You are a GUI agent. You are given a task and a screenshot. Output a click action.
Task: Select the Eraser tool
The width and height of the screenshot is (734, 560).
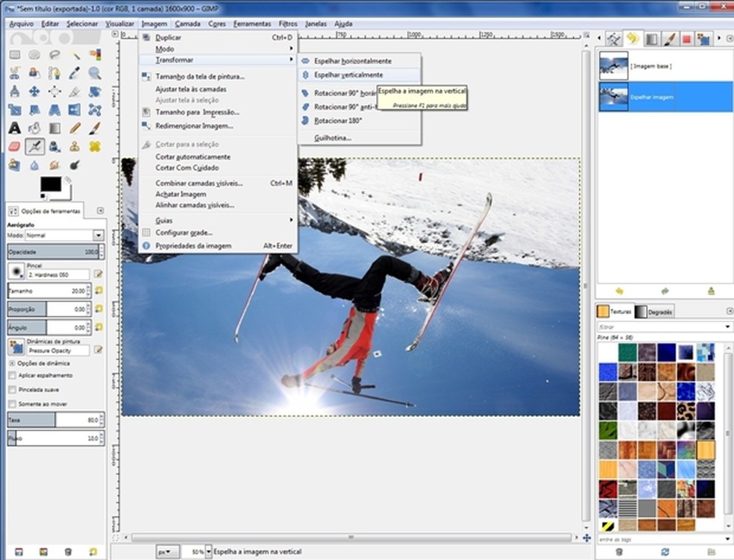14,146
